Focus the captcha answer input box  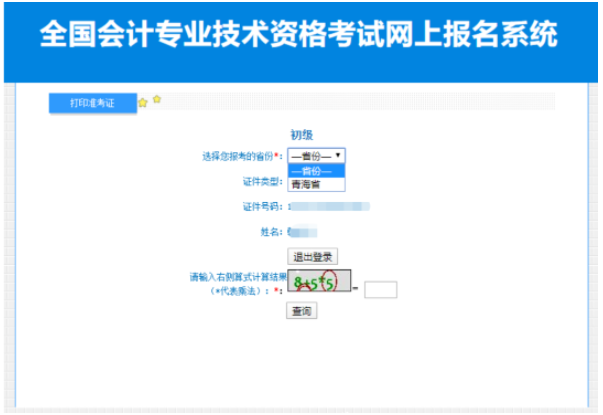[381, 290]
